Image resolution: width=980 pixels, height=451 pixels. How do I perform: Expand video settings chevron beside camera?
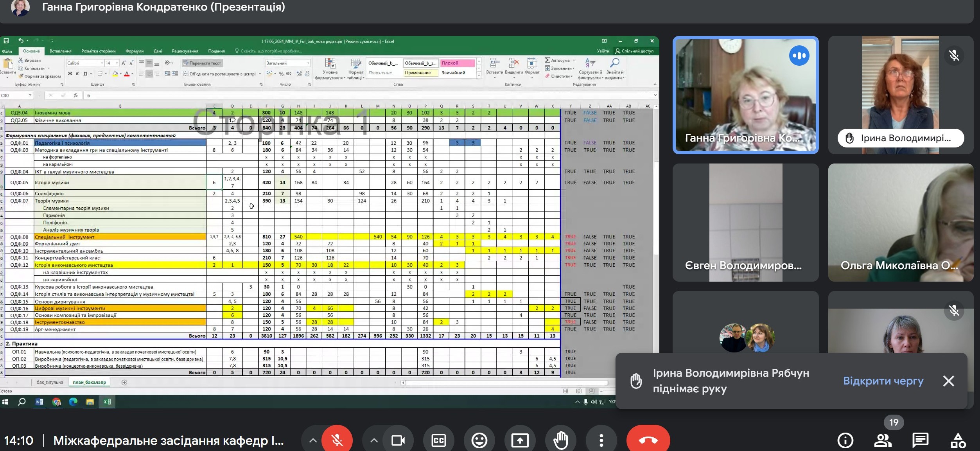374,440
